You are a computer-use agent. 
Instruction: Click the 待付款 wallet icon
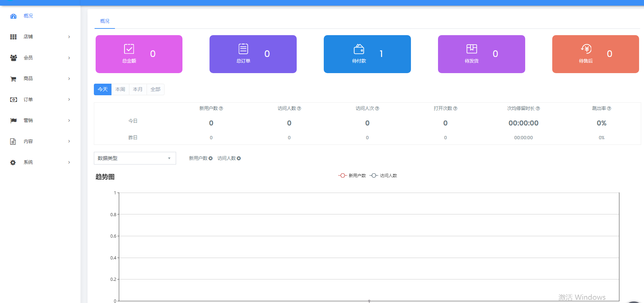click(359, 49)
